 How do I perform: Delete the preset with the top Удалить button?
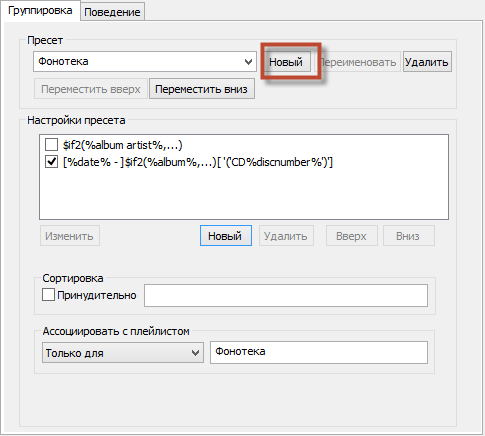coord(427,62)
